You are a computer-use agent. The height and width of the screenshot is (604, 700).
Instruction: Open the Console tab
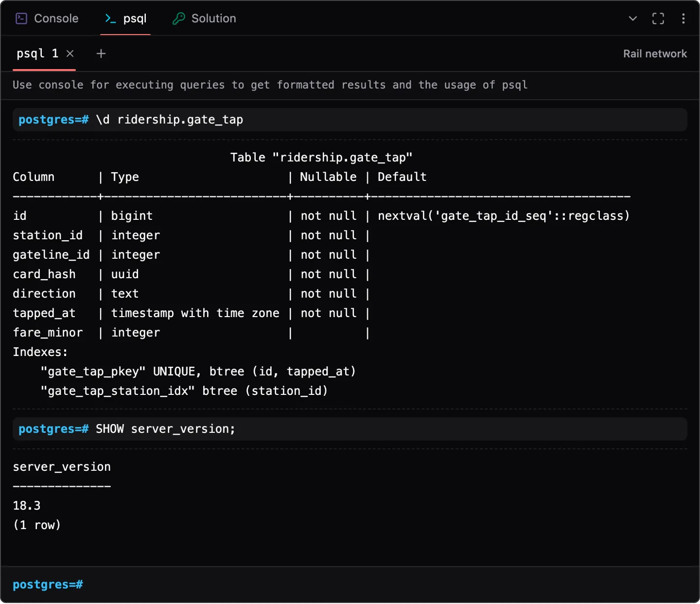point(47,18)
